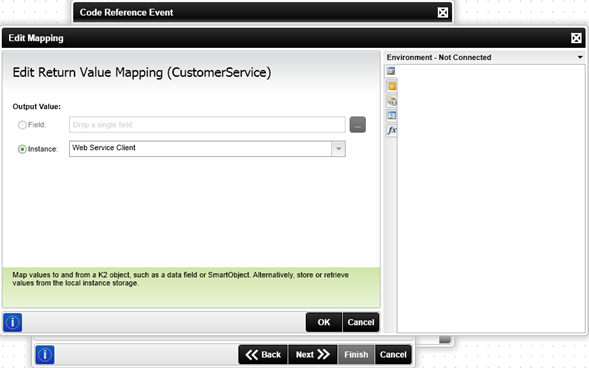Open field browser ellipsis button
The image size is (589, 368).
click(x=358, y=125)
